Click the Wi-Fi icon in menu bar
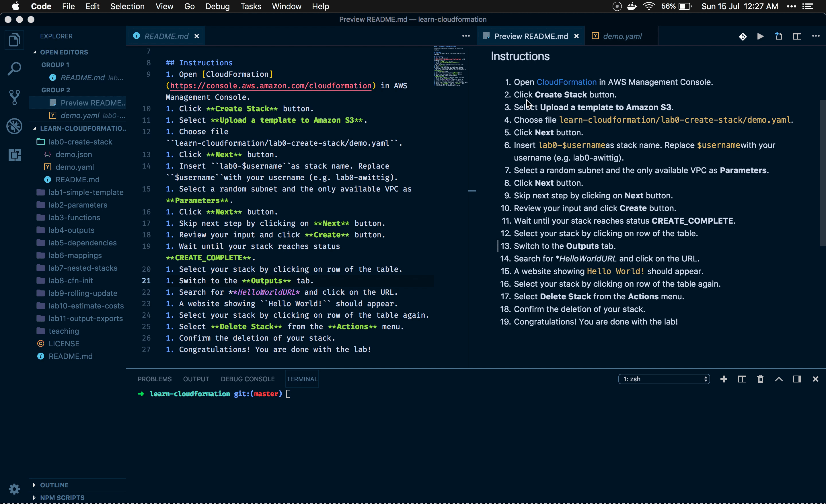 [649, 6]
